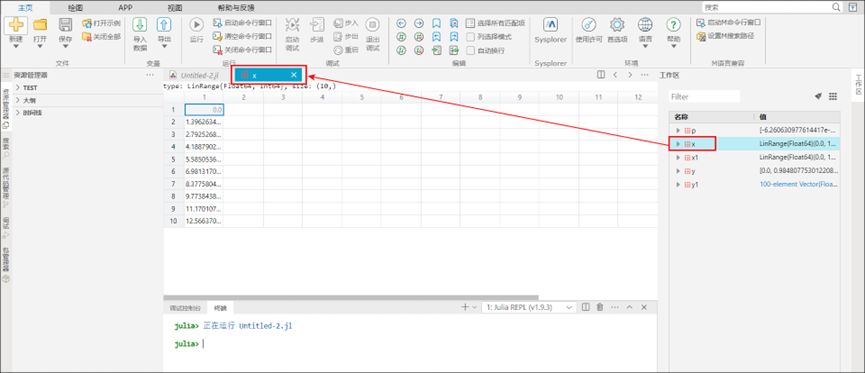Image resolution: width=865 pixels, height=373 pixels.
Task: Click the workspace grid view icon
Action: coord(833,97)
